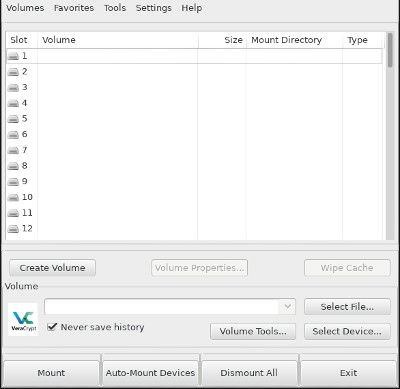
Task: Open Volume Tools button
Action: [253, 331]
